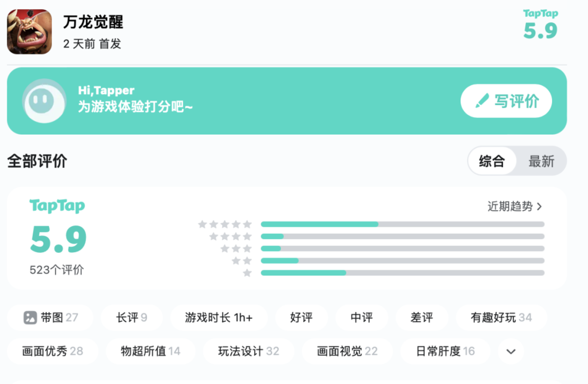The height and width of the screenshot is (384, 588).
Task: Click the top-right TapTap score badge
Action: (x=540, y=25)
